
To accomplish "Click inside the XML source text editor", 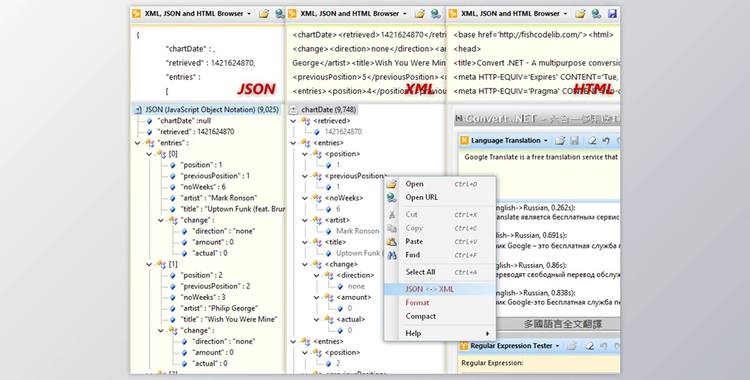I will (x=366, y=63).
